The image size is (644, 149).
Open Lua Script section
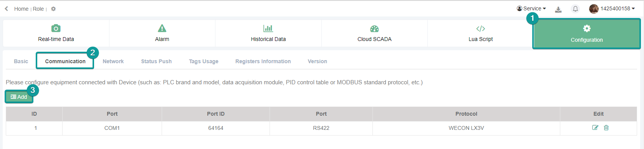pos(480,33)
